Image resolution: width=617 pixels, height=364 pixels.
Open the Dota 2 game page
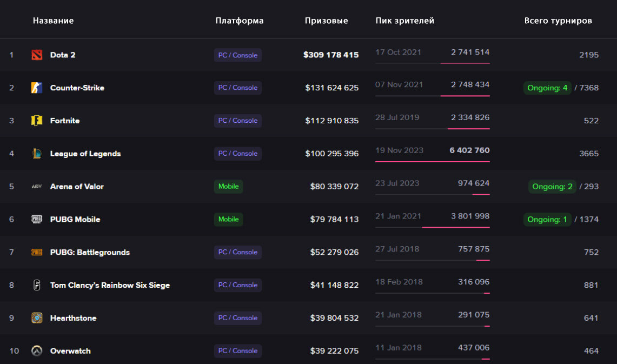(x=63, y=55)
